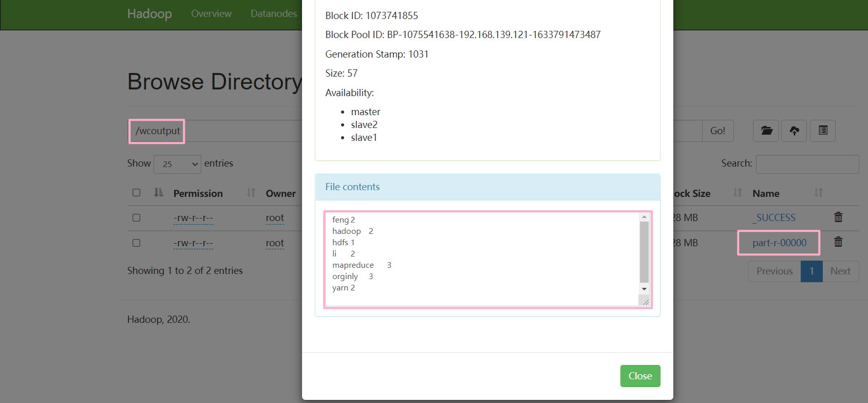Viewport: 868px width, 403px height.
Task: Click the cut and paste list icon
Action: [823, 131]
